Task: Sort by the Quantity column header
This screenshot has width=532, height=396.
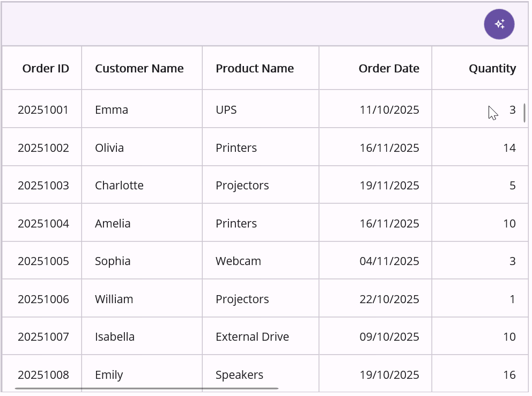Action: (492, 68)
